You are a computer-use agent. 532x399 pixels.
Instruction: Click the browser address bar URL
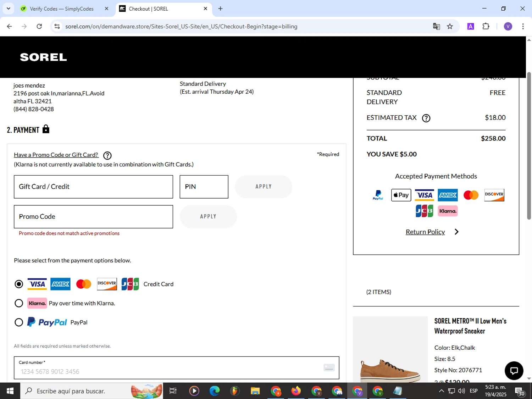(181, 27)
